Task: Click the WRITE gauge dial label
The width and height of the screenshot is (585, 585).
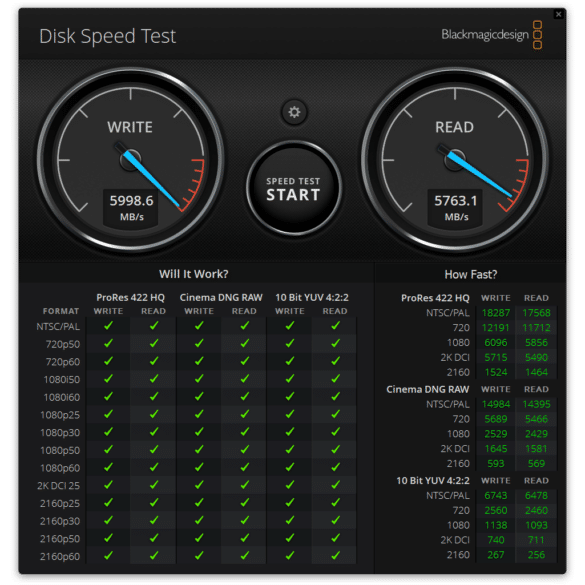Action: 130,127
